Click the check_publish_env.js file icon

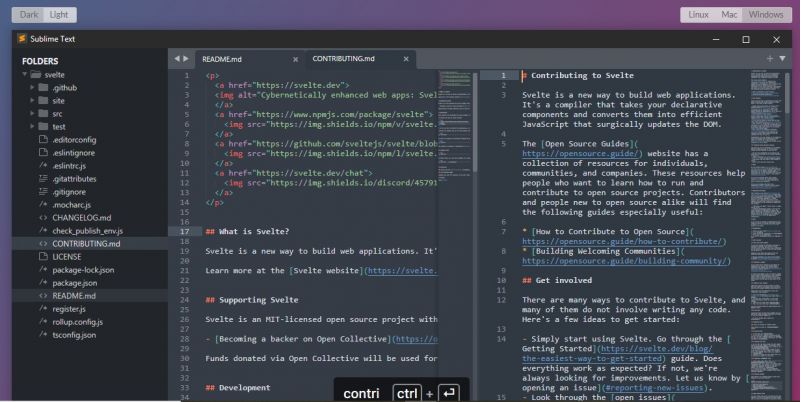43,231
